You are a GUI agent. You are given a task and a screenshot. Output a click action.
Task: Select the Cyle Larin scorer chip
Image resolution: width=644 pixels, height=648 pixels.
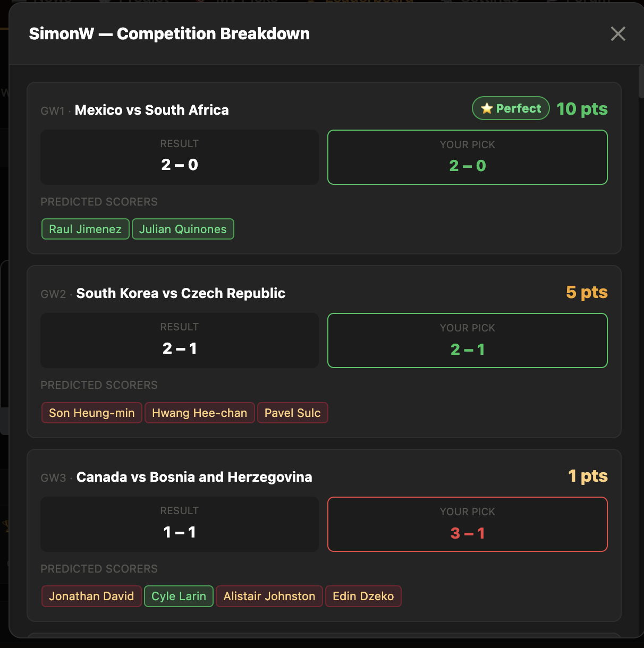click(x=179, y=596)
